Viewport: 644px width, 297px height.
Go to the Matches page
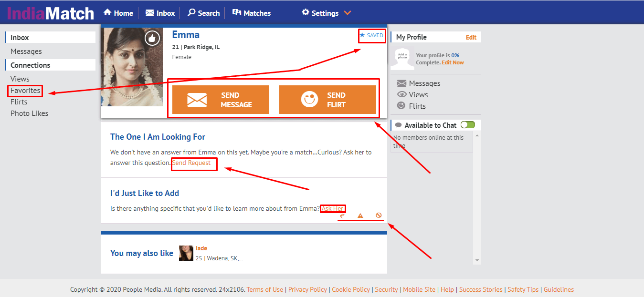(x=252, y=13)
